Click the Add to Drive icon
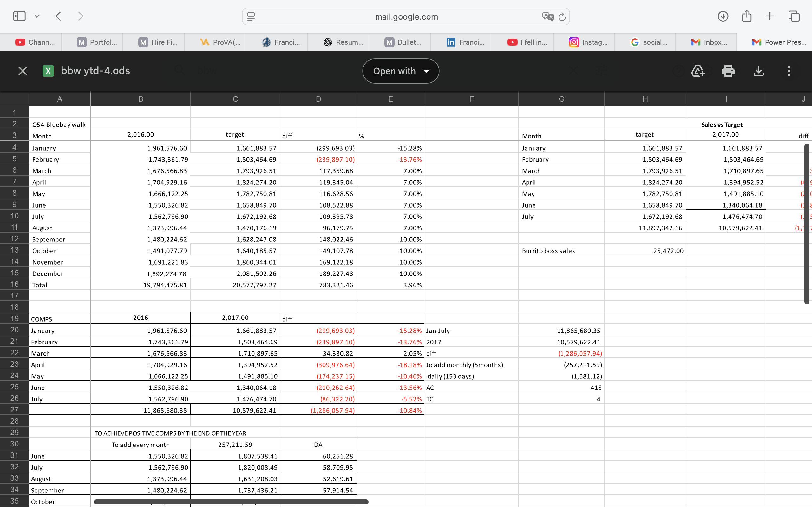 [x=697, y=71]
